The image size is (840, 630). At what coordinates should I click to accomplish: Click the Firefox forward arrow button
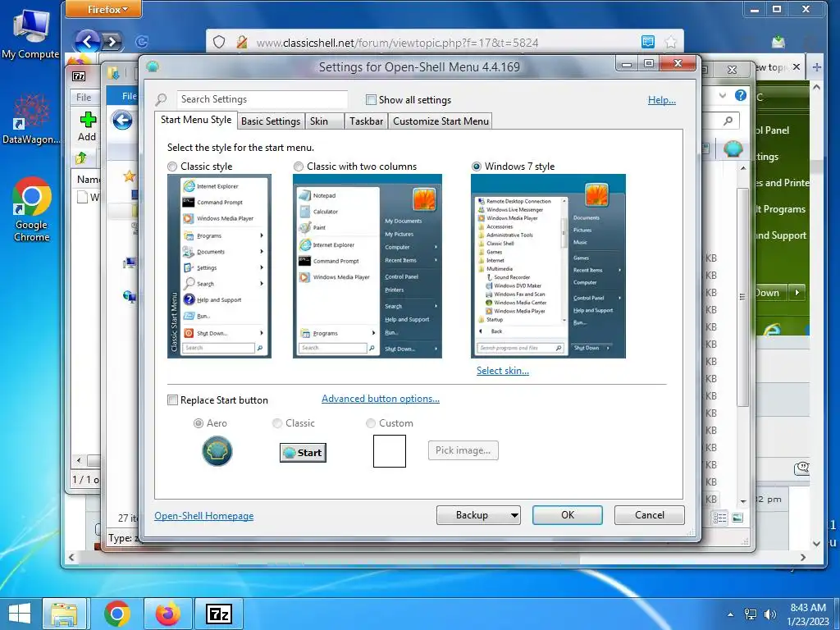click(x=112, y=41)
